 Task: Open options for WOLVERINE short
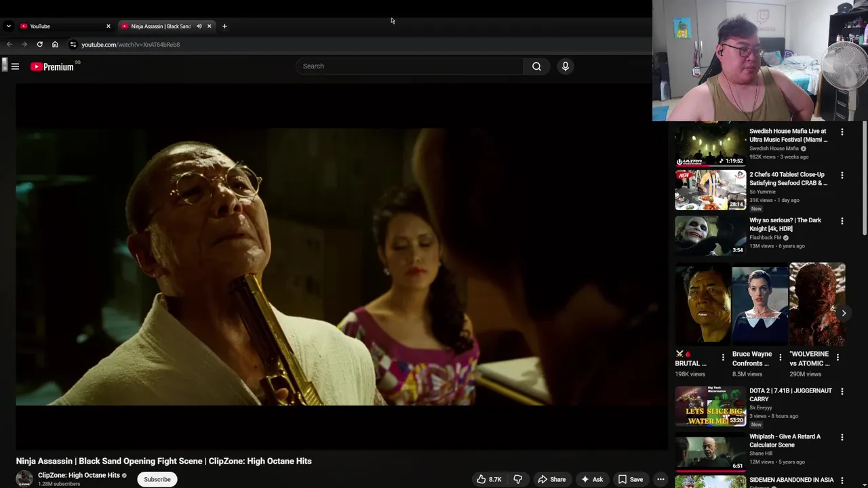[x=837, y=357]
